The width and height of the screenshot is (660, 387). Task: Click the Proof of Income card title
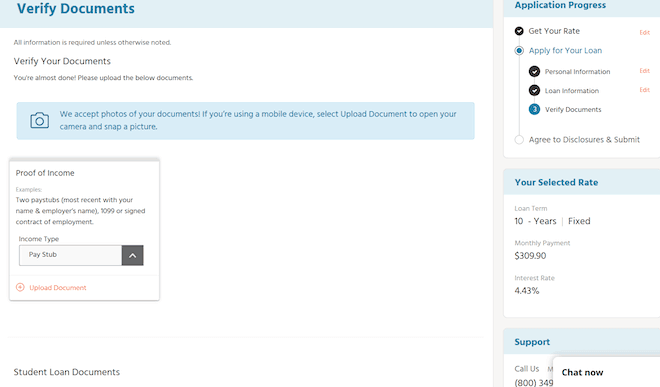pos(45,173)
